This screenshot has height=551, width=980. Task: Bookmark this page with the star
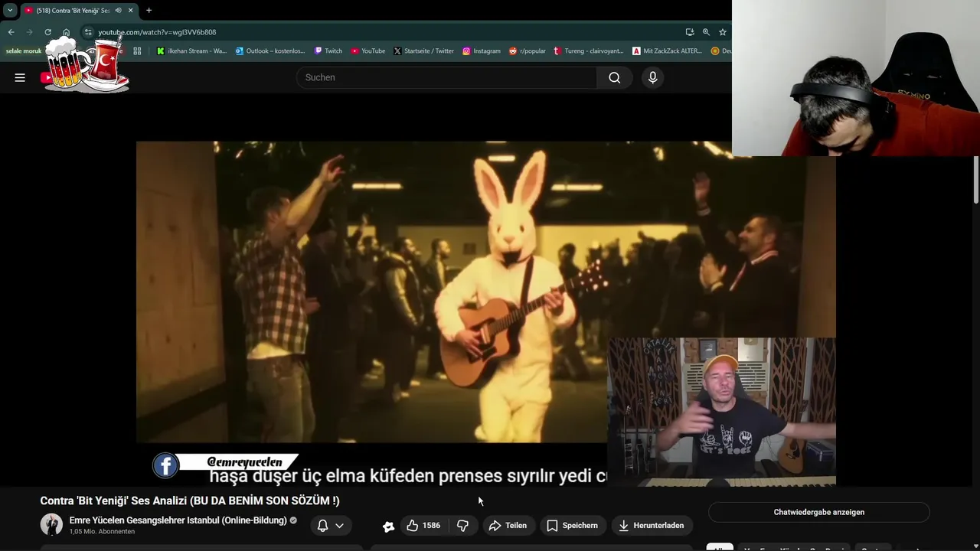[x=722, y=32]
